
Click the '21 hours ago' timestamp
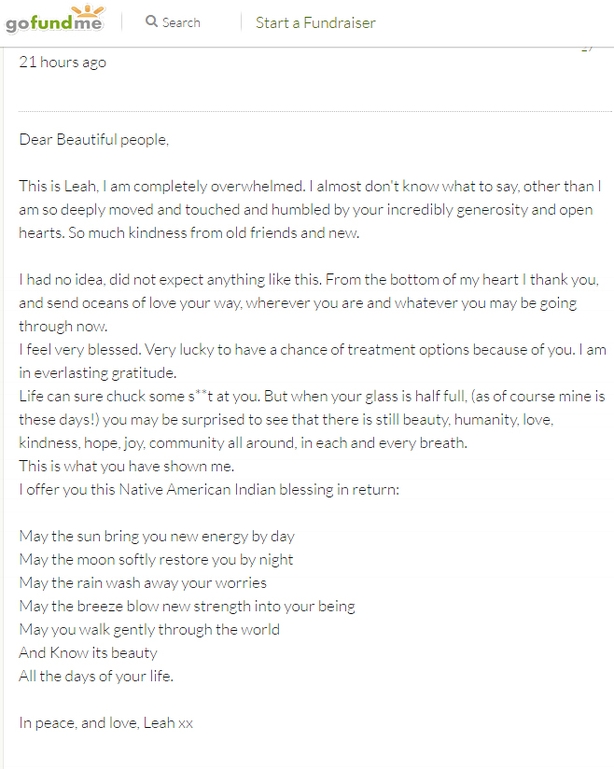(x=62, y=62)
